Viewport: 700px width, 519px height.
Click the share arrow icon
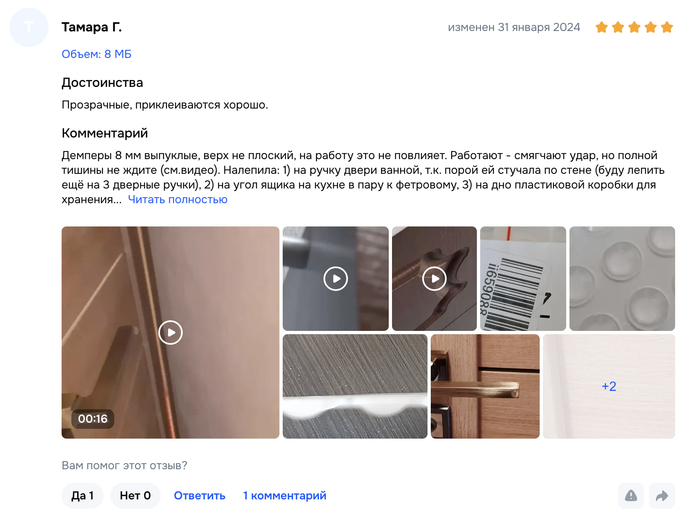pos(662,495)
